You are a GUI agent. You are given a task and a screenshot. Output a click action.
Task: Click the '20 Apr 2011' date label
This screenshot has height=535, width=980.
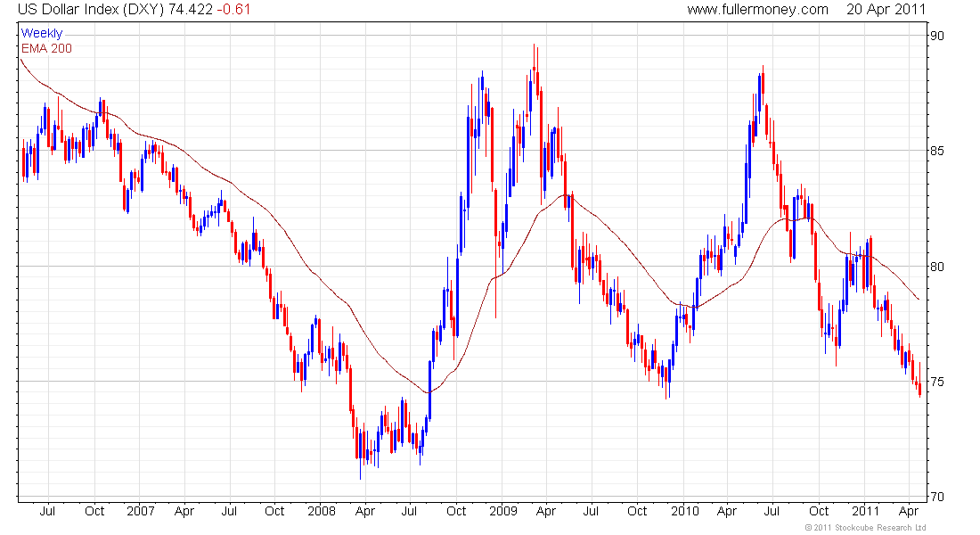[886, 10]
